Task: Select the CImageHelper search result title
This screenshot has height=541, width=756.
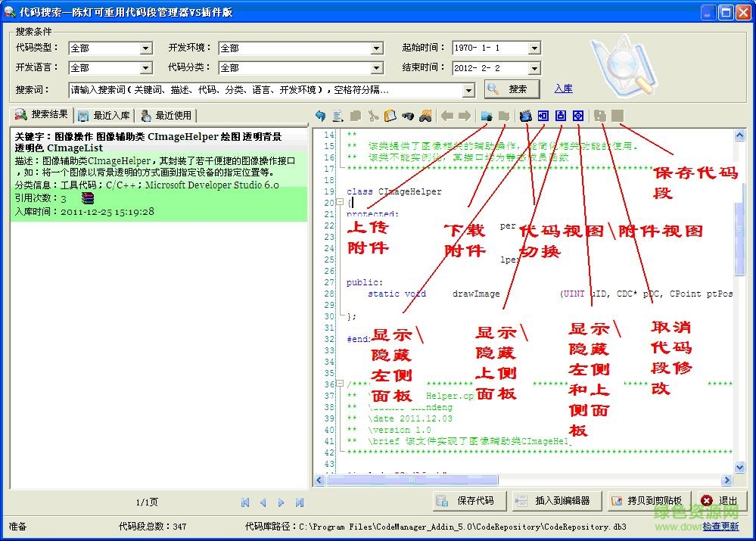Action: tap(148, 142)
